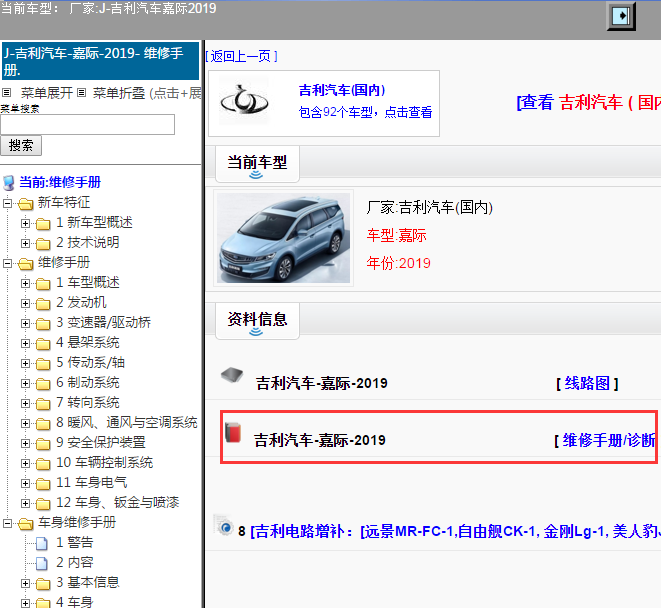Collapse the 维修手册 tree node

click(8, 263)
